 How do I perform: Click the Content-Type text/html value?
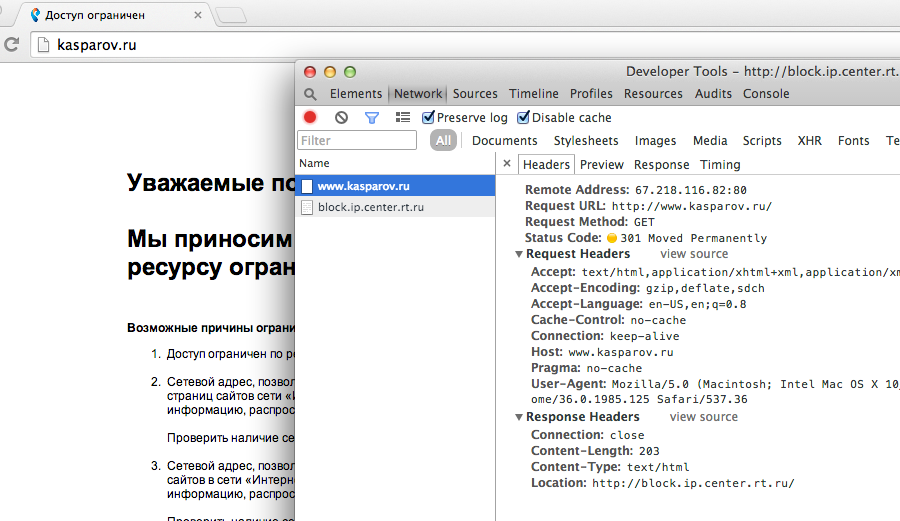658,467
